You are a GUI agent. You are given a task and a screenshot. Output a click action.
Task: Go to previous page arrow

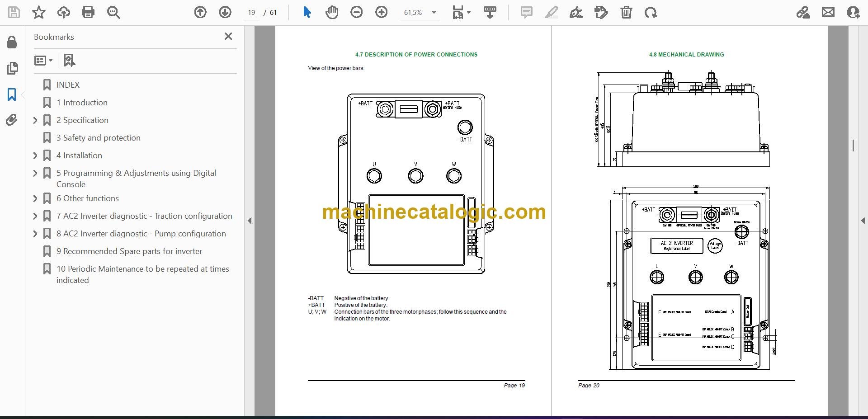(x=200, y=13)
